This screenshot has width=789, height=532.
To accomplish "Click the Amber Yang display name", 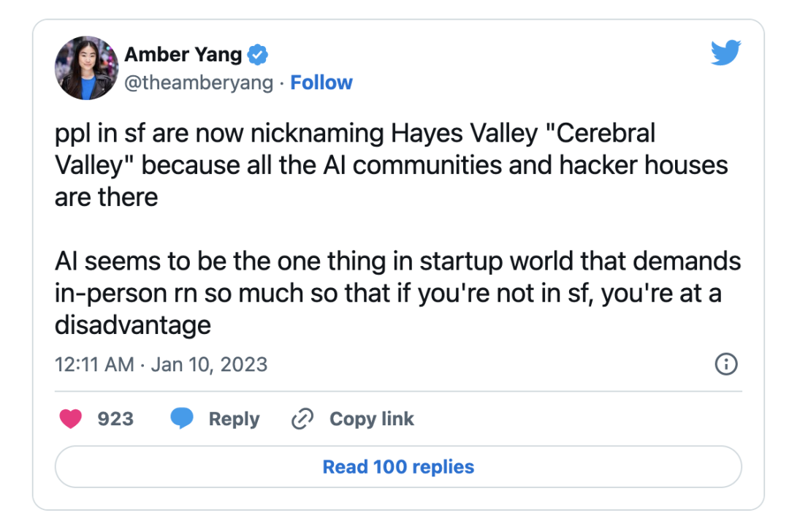I will [x=183, y=54].
